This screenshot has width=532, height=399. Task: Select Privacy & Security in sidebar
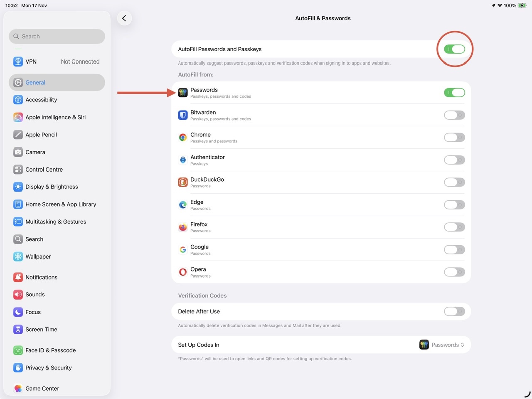point(49,368)
